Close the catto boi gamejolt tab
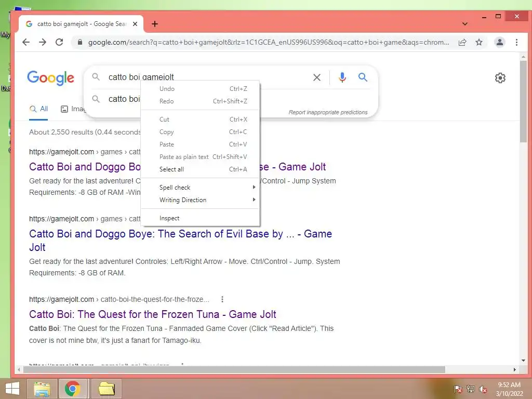 [x=135, y=24]
